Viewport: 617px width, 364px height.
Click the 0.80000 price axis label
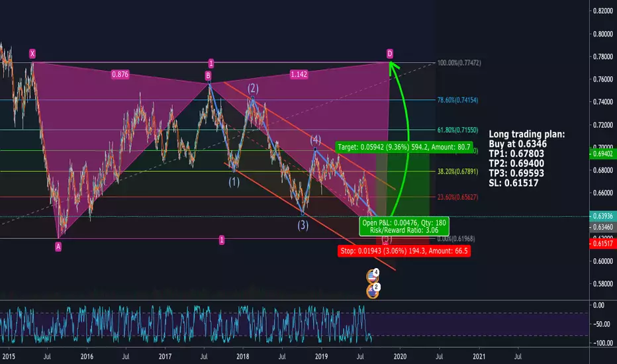tap(603, 34)
